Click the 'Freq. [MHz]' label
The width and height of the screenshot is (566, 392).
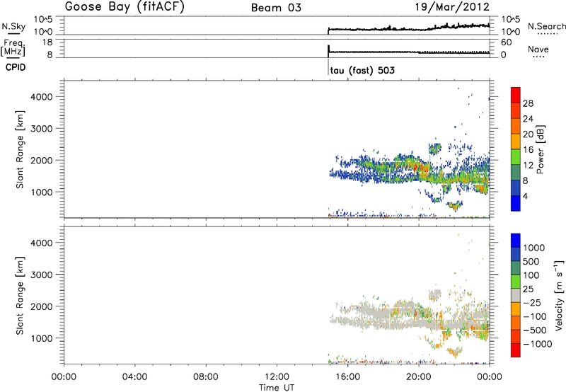pyautogui.click(x=14, y=48)
